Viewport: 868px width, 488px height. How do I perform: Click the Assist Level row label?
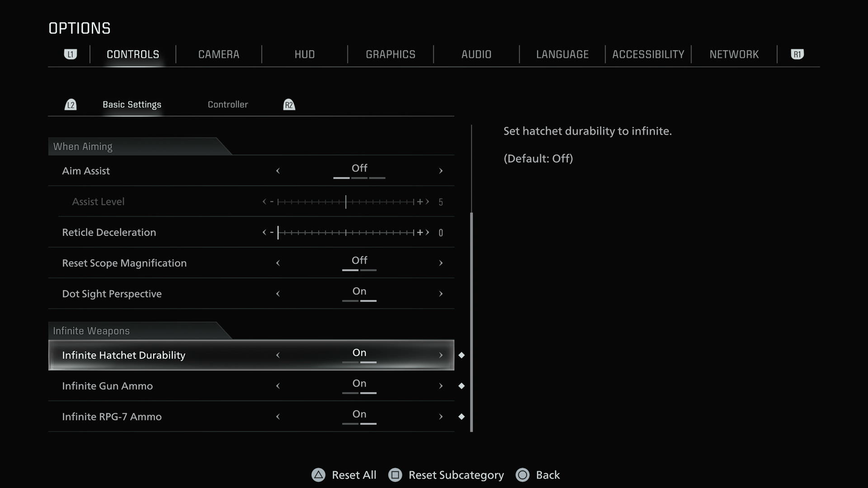pos(98,202)
